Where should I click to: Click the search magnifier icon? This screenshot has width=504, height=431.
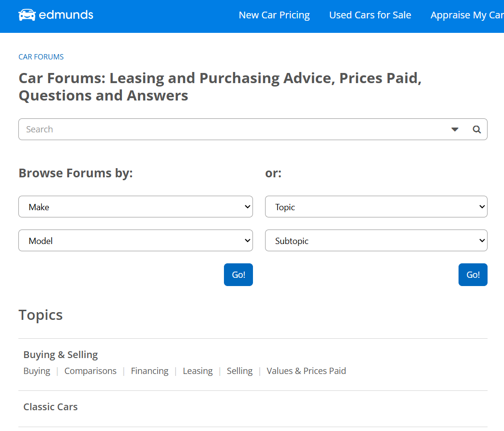tap(477, 129)
